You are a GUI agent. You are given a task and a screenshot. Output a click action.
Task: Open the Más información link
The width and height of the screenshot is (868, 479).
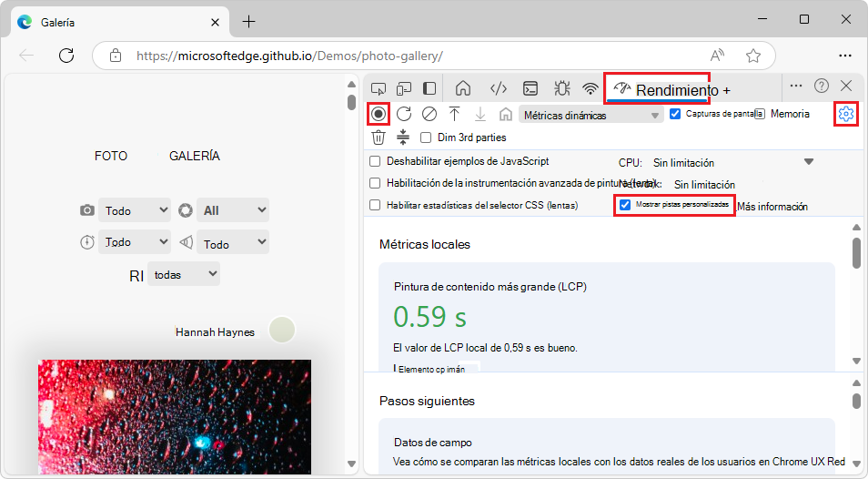pyautogui.click(x=772, y=207)
